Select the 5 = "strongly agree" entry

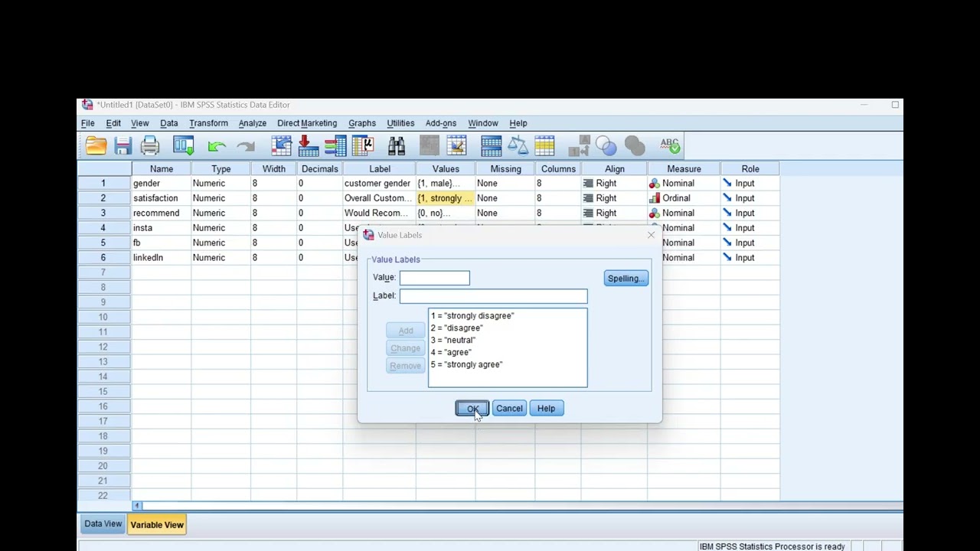(467, 365)
